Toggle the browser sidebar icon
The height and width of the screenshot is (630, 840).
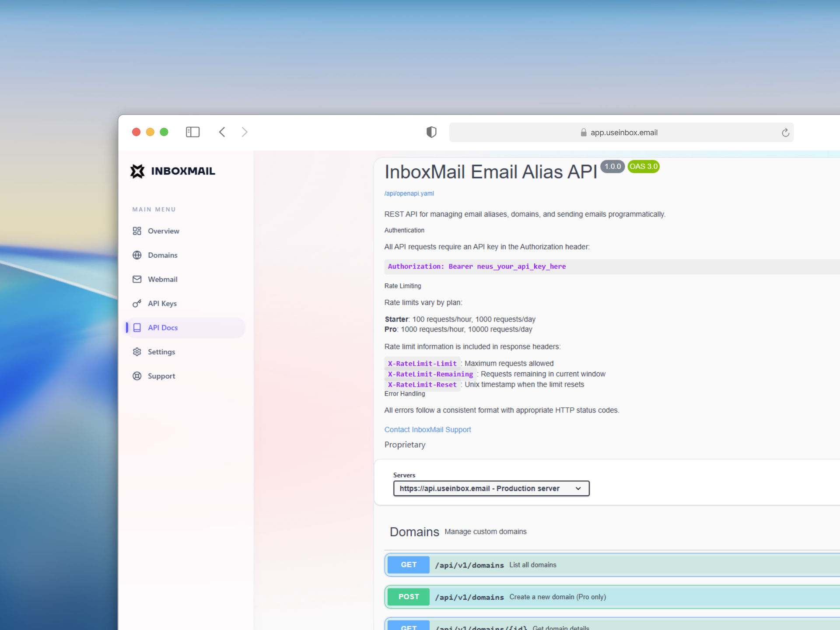pos(192,132)
